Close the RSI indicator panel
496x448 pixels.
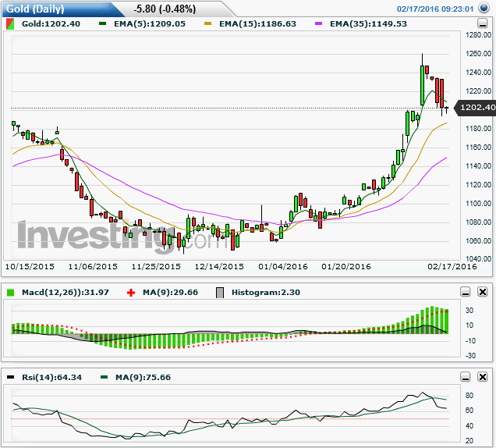click(483, 377)
